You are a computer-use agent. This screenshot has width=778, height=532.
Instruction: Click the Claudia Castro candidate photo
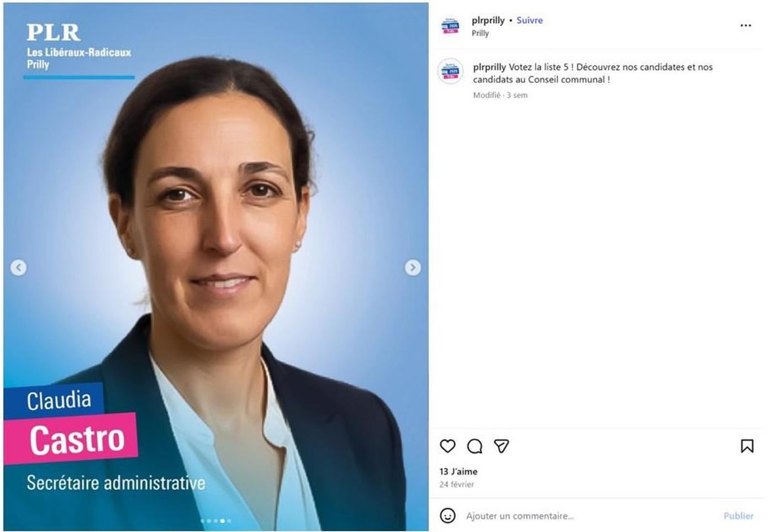pyautogui.click(x=216, y=267)
